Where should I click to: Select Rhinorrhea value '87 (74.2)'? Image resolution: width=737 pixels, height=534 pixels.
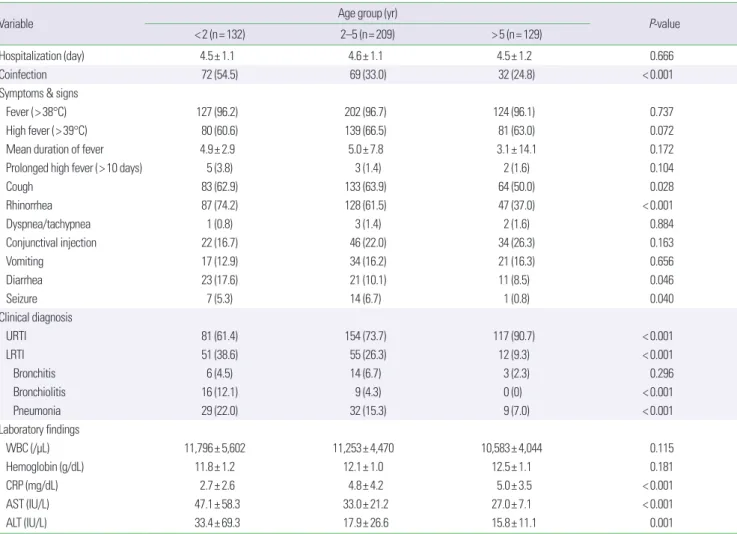(220, 205)
